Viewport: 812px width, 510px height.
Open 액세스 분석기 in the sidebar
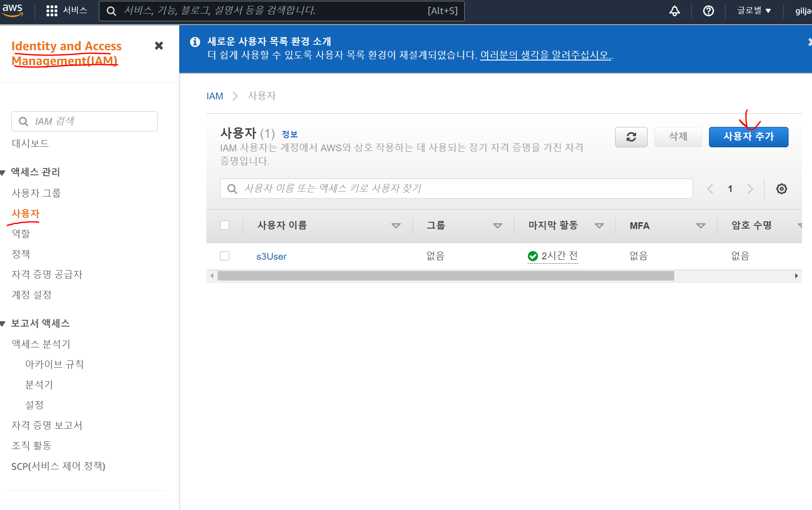pyautogui.click(x=41, y=344)
